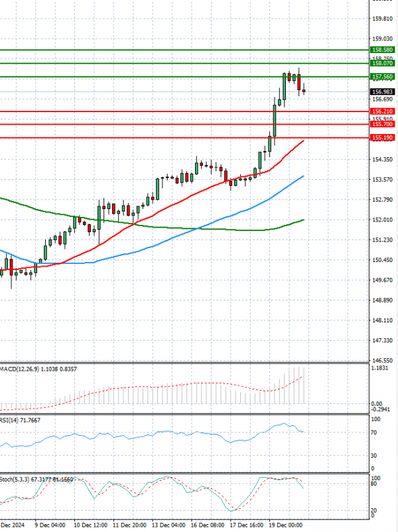Click the MACD scale value -0.2941
Image resolution: width=398 pixels, height=532 pixels.
380,409
